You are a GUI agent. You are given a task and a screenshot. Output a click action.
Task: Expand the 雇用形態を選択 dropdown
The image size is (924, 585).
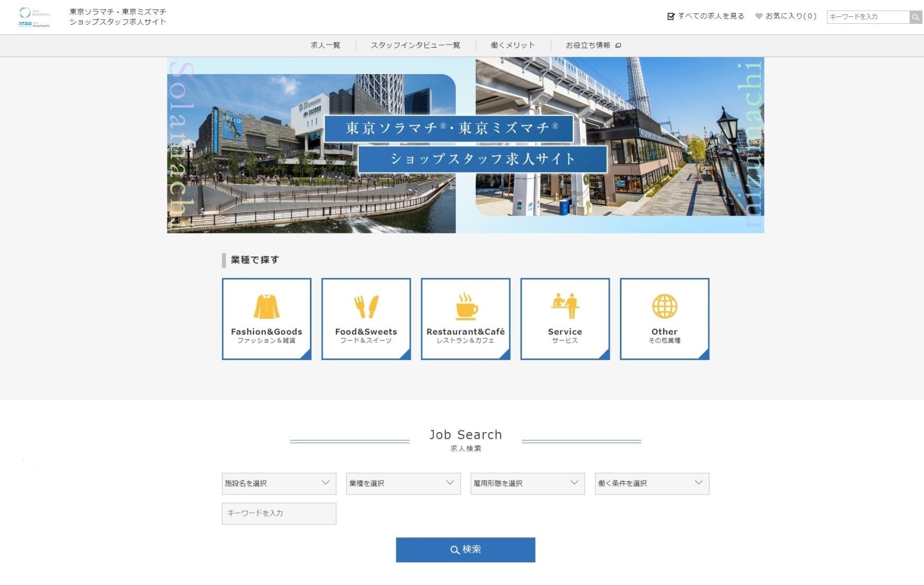tap(528, 483)
